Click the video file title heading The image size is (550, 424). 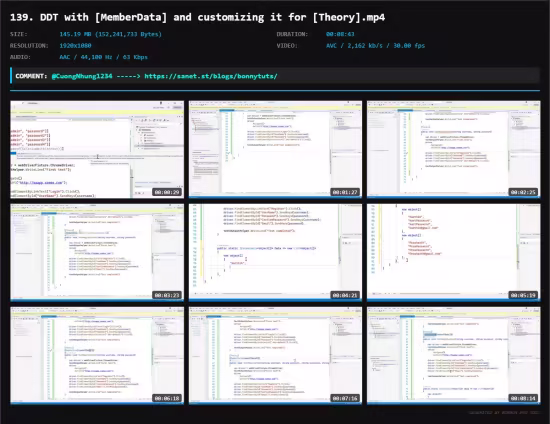(x=197, y=17)
